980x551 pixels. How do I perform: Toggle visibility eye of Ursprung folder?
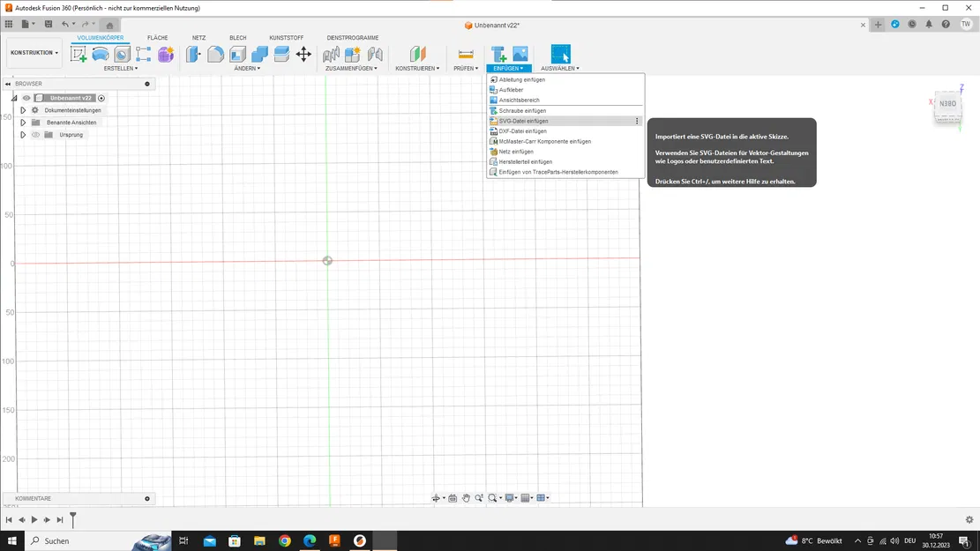(36, 135)
